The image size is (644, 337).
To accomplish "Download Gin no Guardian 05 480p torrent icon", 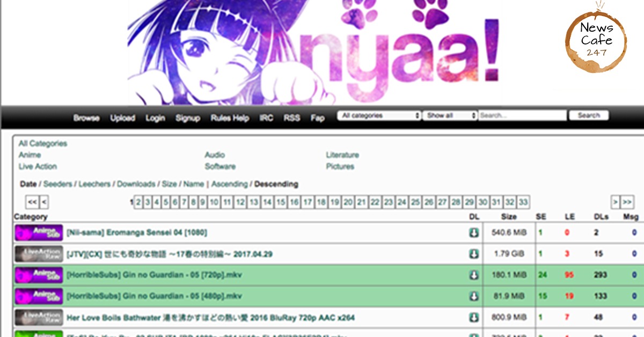I will tap(474, 296).
